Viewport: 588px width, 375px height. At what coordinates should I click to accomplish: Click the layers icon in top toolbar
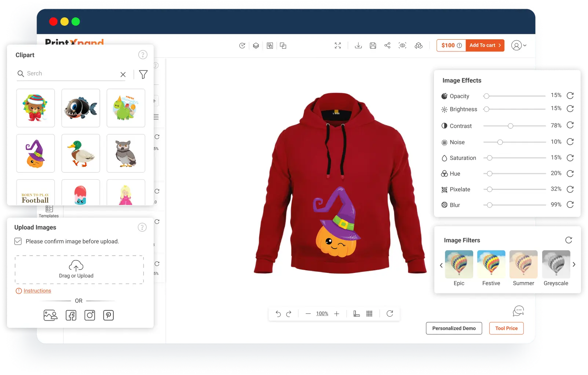pos(256,46)
